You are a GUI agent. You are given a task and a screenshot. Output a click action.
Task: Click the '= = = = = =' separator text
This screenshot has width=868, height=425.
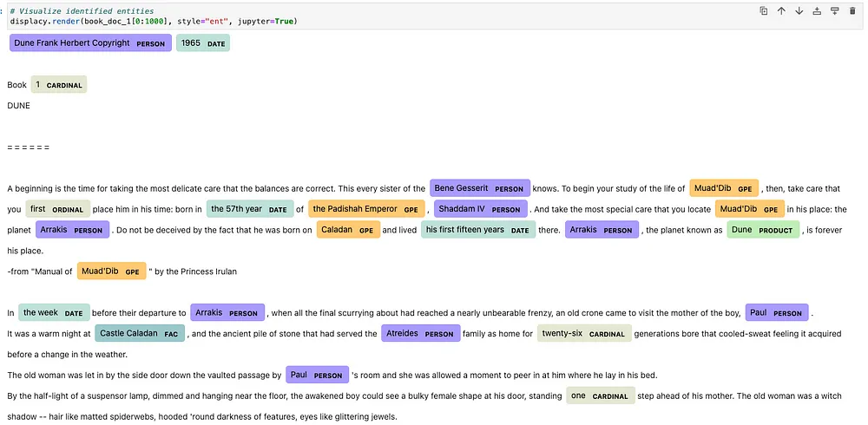(29, 147)
